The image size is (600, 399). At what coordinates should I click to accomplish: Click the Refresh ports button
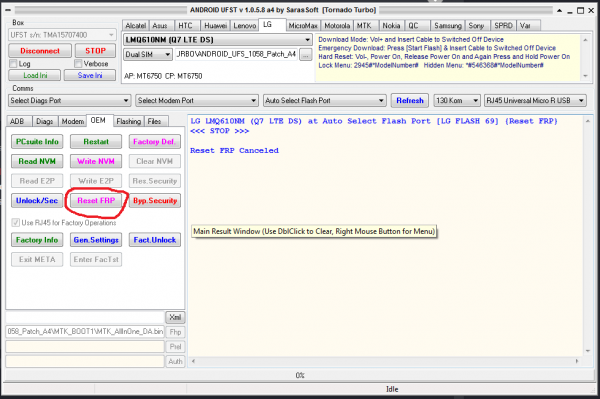pyautogui.click(x=410, y=101)
